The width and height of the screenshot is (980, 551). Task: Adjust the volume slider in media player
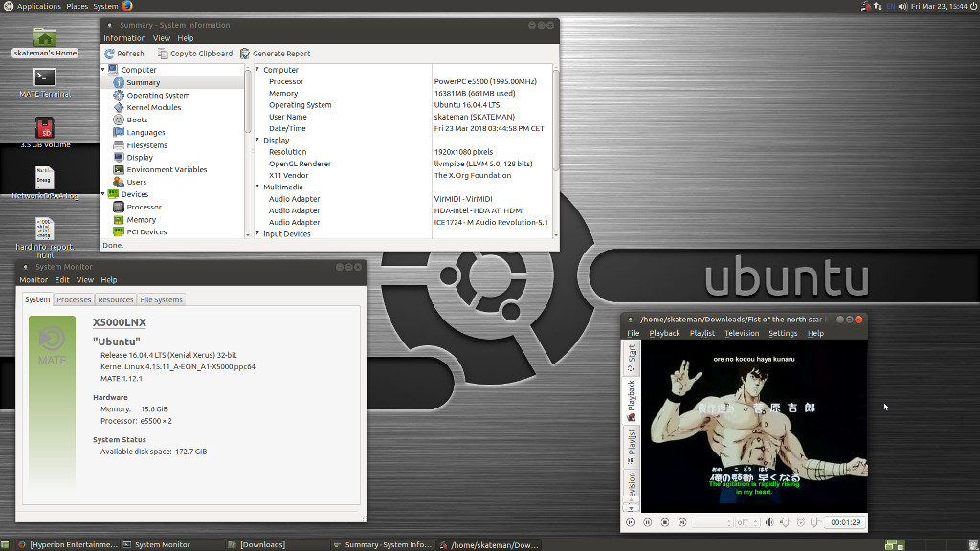tap(785, 522)
